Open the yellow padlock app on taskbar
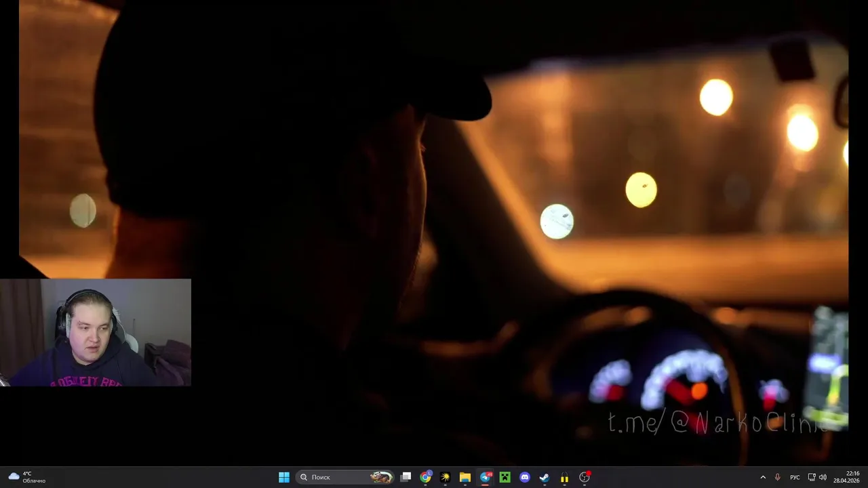This screenshot has height=488, width=868. (x=564, y=477)
